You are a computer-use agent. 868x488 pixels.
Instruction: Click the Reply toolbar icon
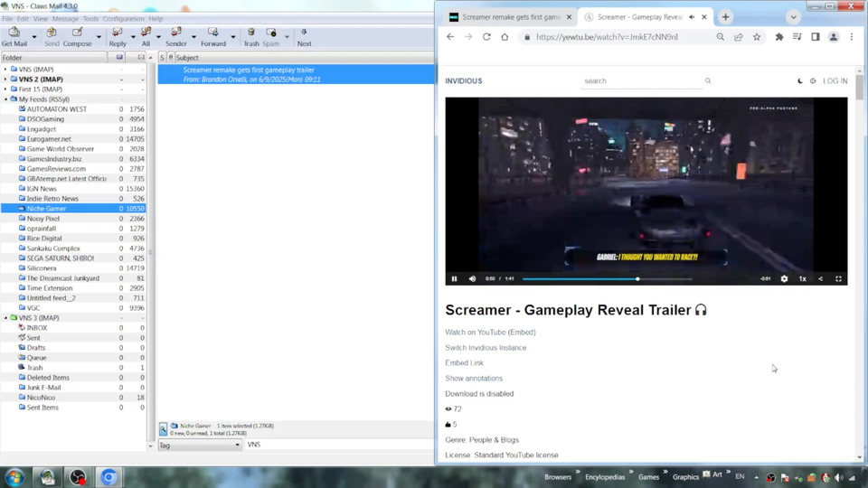pyautogui.click(x=118, y=36)
